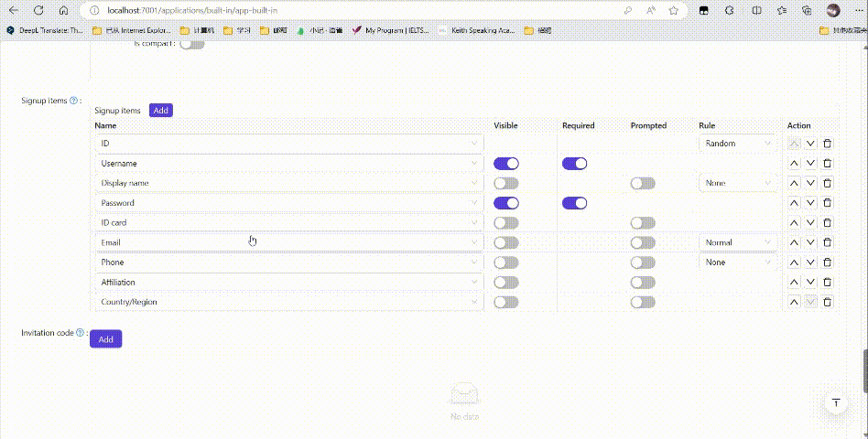Click Add button for Invitation code
This screenshot has width=868, height=439.
105,339
